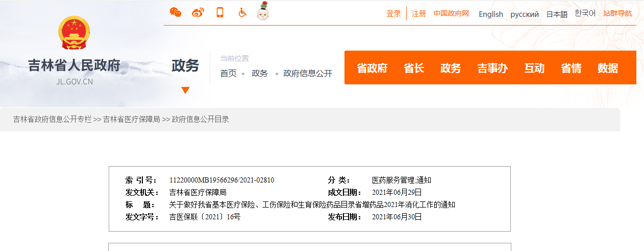This screenshot has height=251, width=644.
Task: Click 成文日期 value 2021年06月29日
Action: click(397, 193)
